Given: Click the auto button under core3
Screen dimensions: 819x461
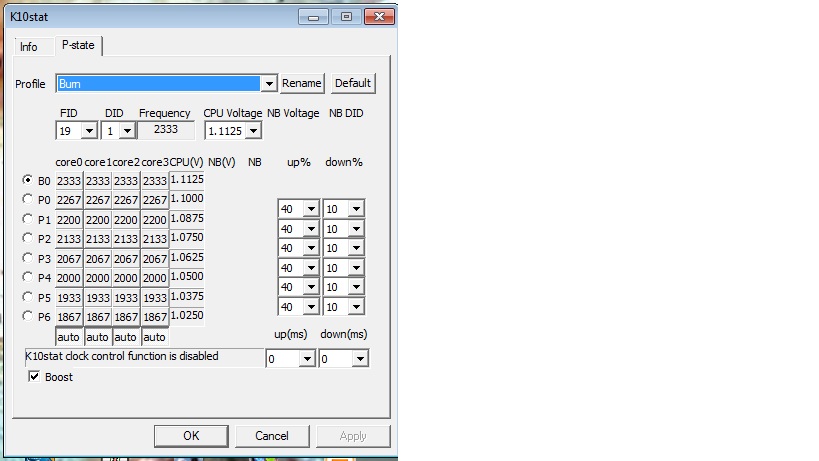Looking at the screenshot, I should coord(155,337).
